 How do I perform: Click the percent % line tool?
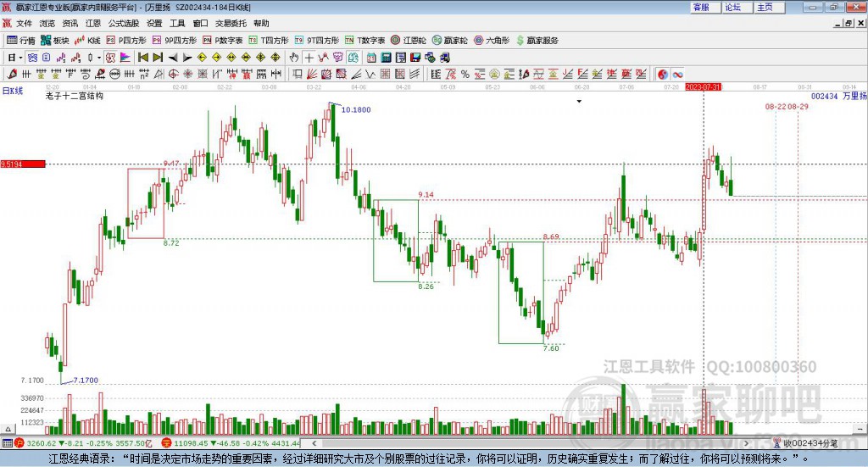[x=465, y=74]
